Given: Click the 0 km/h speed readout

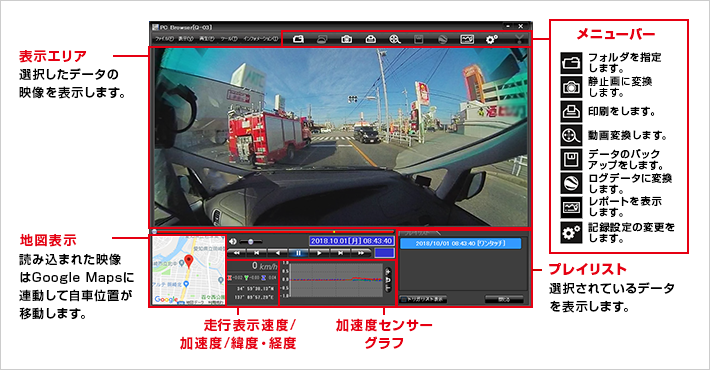Looking at the screenshot, I should point(264,266).
